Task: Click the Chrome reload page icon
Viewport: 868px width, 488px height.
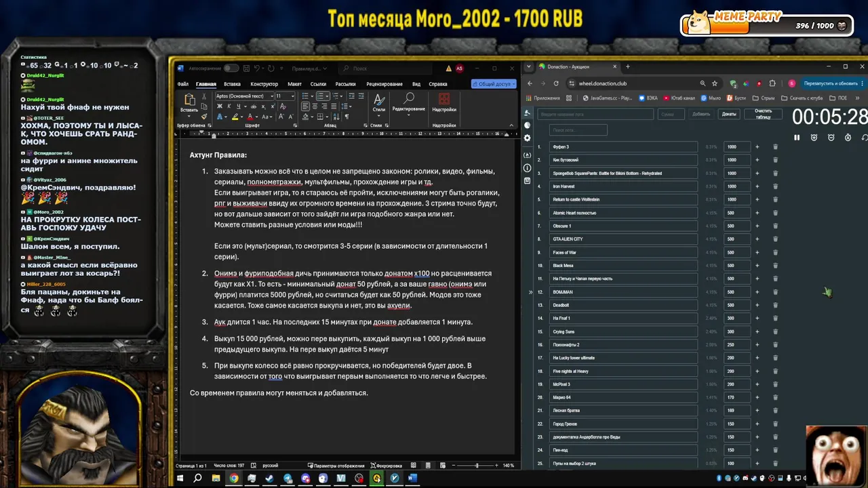Action: pos(556,83)
